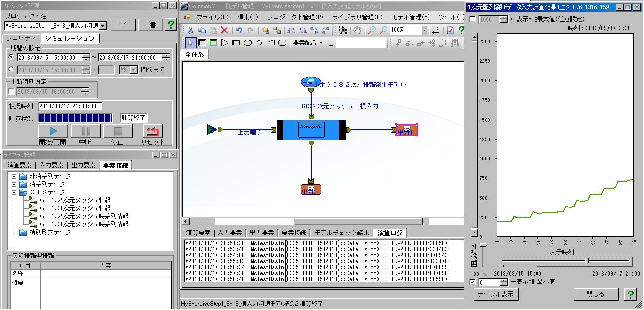Switch to the モデルチェック結果 tab
Image resolution: width=644 pixels, height=310 pixels.
(x=341, y=233)
